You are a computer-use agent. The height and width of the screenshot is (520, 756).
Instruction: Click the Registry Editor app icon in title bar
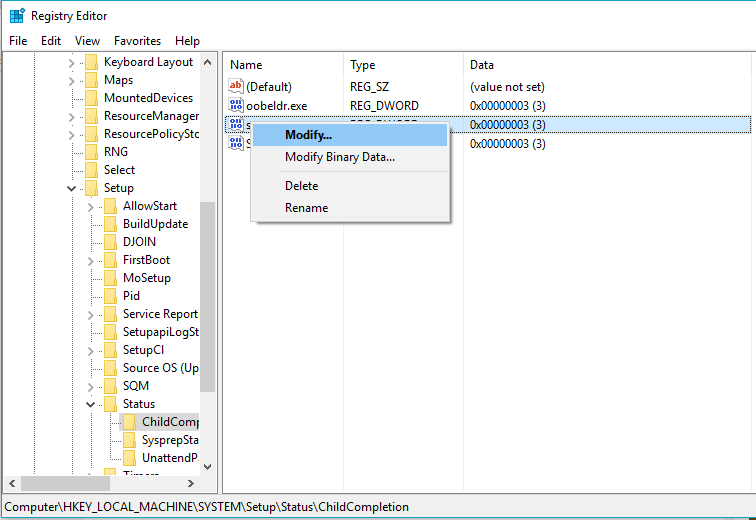[x=17, y=16]
